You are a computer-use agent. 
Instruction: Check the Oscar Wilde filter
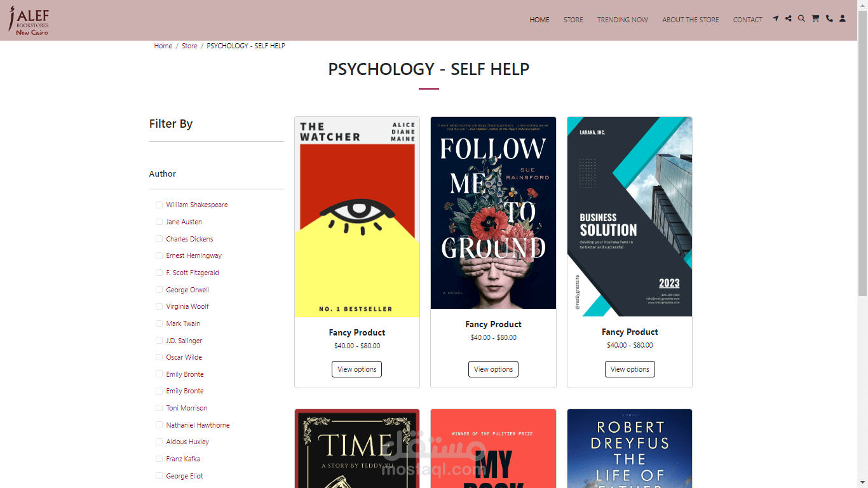(x=159, y=357)
